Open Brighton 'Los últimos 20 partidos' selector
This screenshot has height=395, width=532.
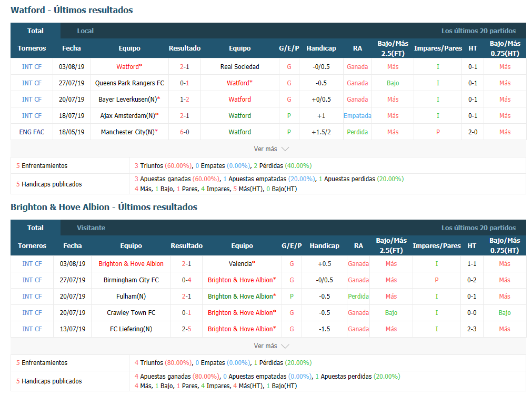(478, 228)
